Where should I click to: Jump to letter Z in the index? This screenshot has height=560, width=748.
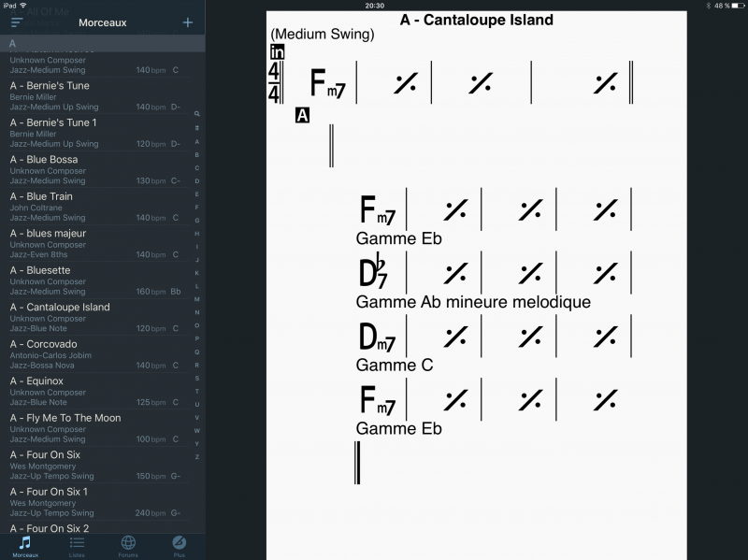coord(197,457)
